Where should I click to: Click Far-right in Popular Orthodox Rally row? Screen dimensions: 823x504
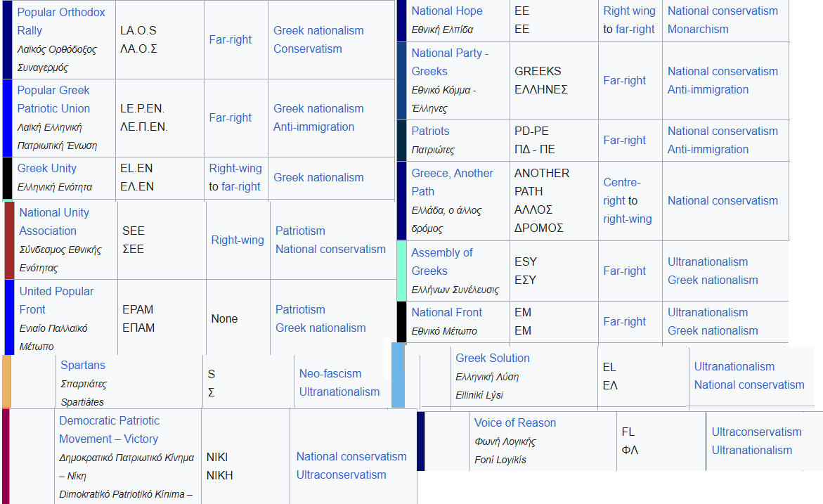tap(231, 39)
